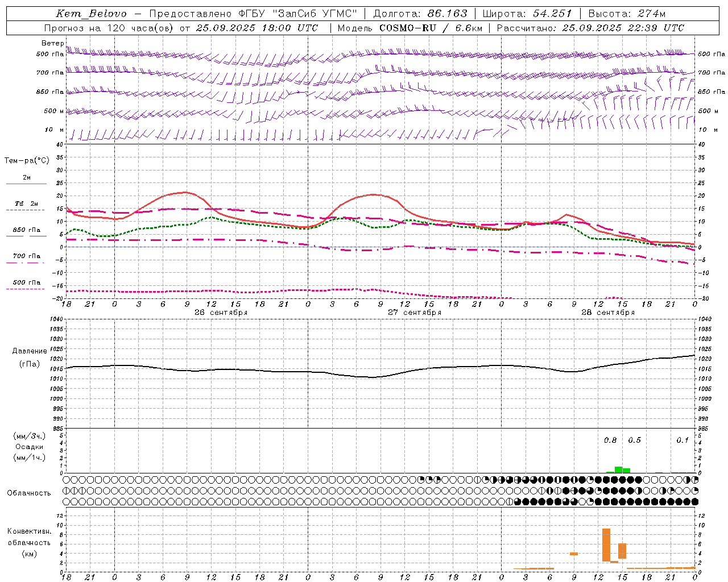Image resolution: width=728 pixels, height=582 pixels.
Task: Select the Рассчитано 22:39 UTC timestamp
Action: (x=590, y=28)
